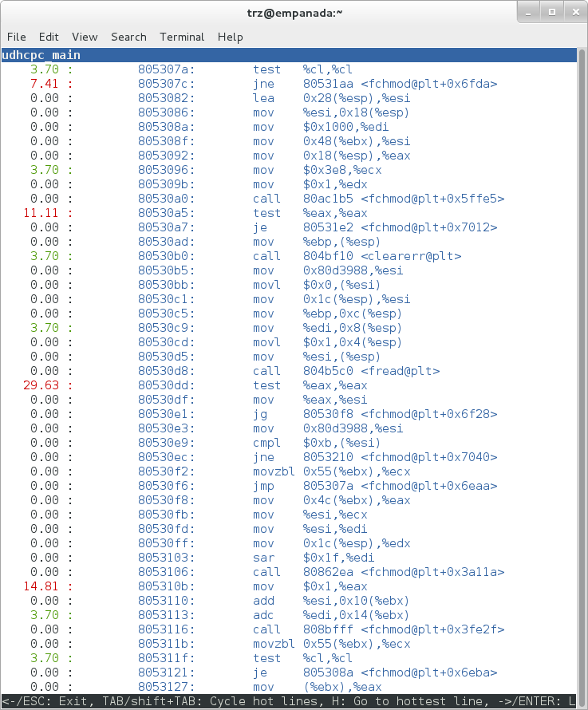Click the bottom status bar help text

tap(287, 700)
